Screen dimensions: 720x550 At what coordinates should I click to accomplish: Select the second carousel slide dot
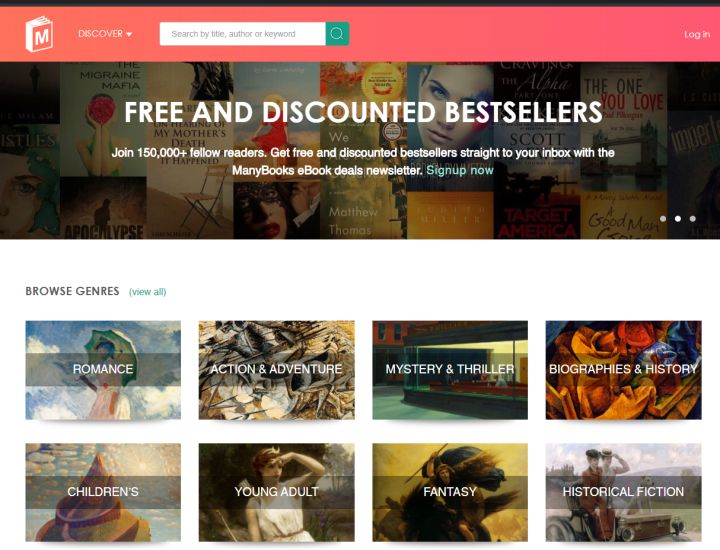pos(677,219)
